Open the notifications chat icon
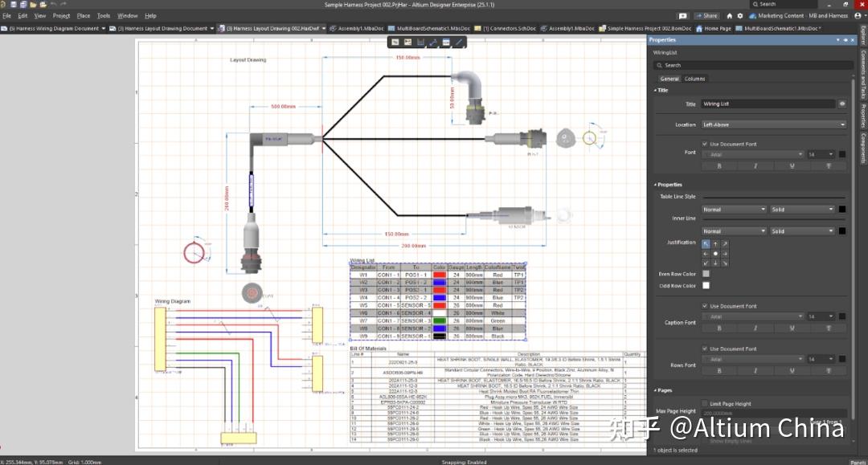868x465 pixels. pos(683,16)
